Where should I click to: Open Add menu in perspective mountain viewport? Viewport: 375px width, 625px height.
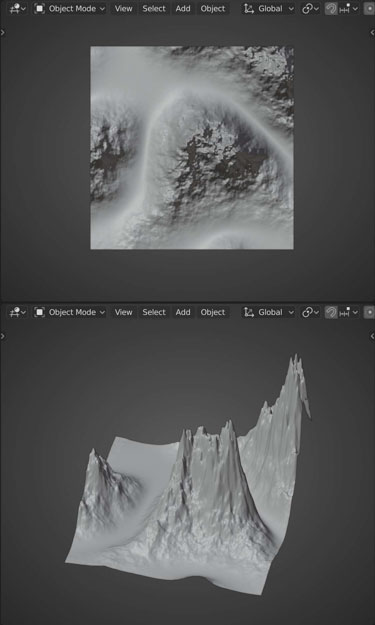click(x=183, y=312)
